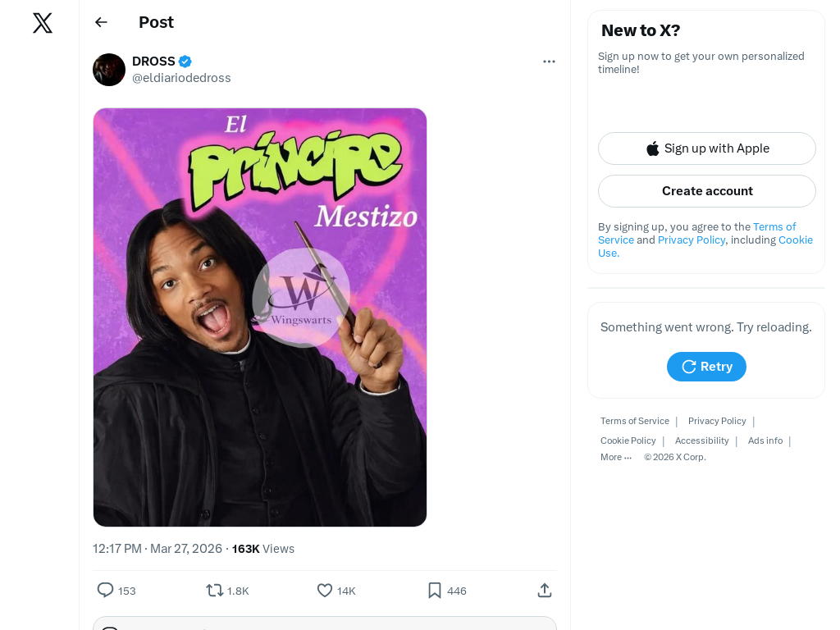Screen dimensions: 840x630
Task: Open the Privacy Policy link in signup text
Action: point(692,240)
